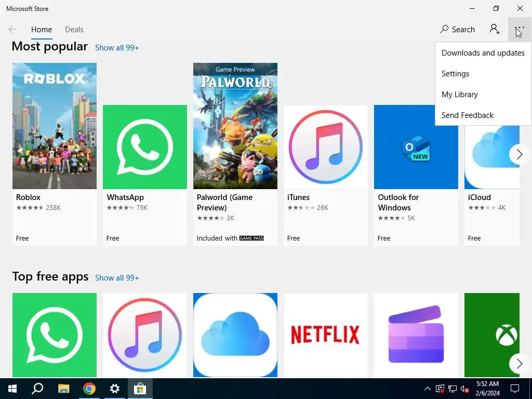The width and height of the screenshot is (532, 399).
Task: Click the Roblox title text
Action: point(28,197)
